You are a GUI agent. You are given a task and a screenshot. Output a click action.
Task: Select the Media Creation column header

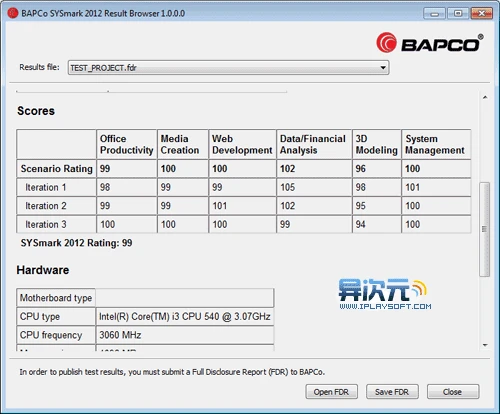click(x=183, y=144)
